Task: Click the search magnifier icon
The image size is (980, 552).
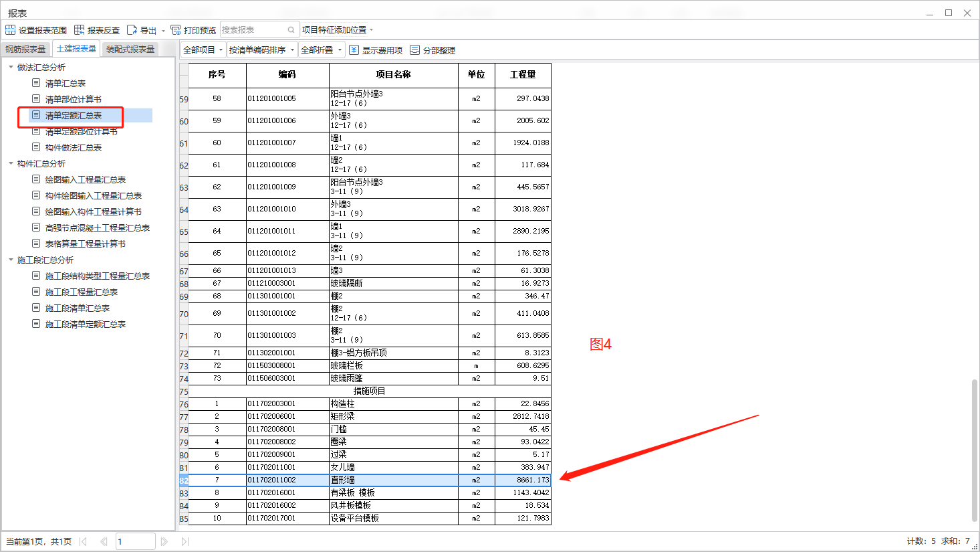Action: [291, 30]
